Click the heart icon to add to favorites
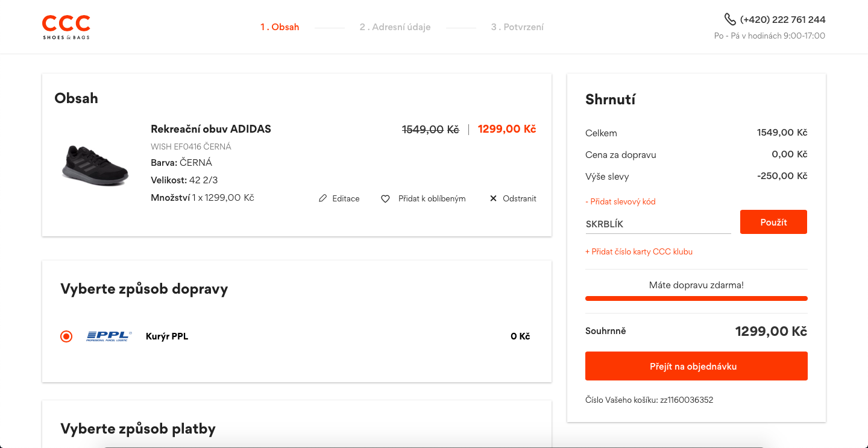The height and width of the screenshot is (448, 868). click(385, 198)
